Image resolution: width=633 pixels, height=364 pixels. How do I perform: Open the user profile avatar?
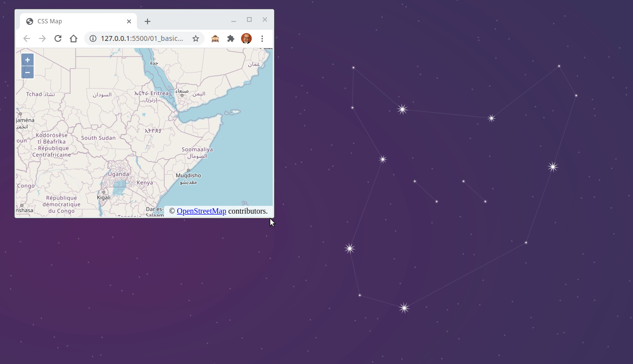point(246,38)
